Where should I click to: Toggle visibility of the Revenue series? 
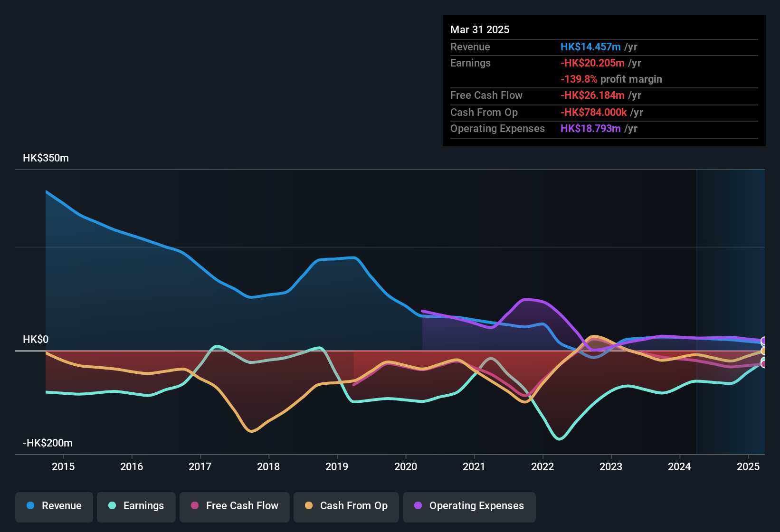(54, 506)
